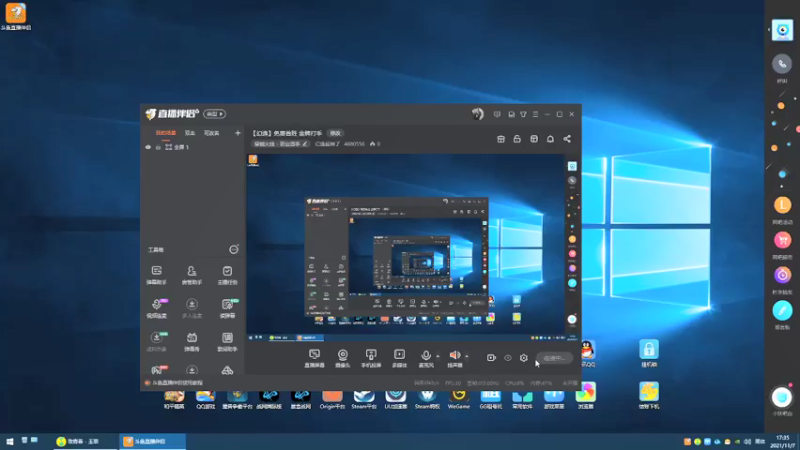Open the triple-circle tool in last toolbox row
800x450 pixels.
[x=227, y=370]
